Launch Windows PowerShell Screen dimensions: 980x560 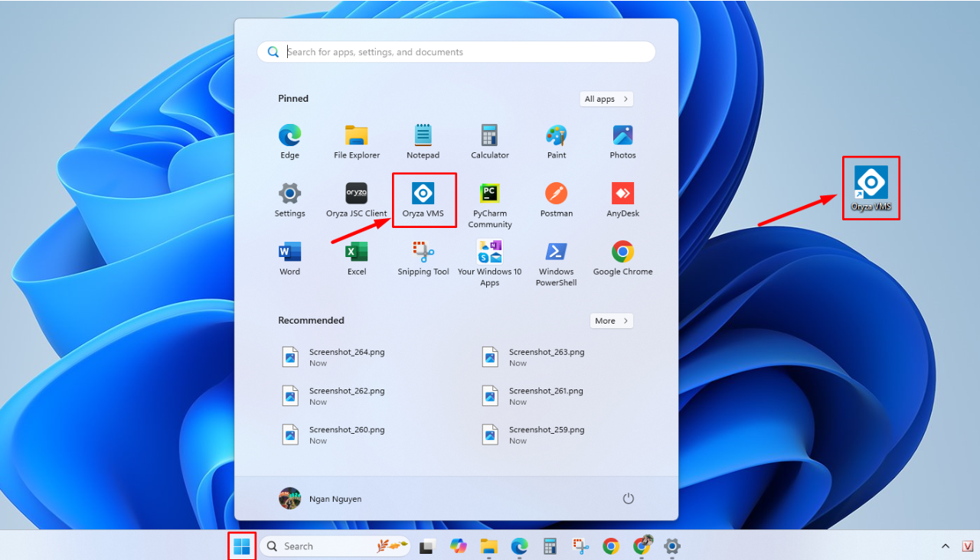(x=557, y=263)
